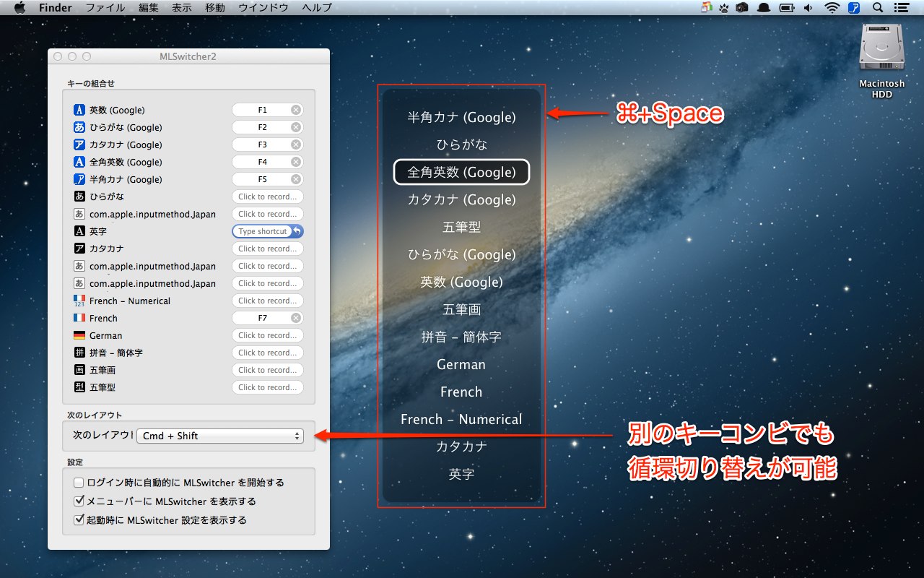Open the 移動 menu
The width and height of the screenshot is (924, 578).
point(215,8)
